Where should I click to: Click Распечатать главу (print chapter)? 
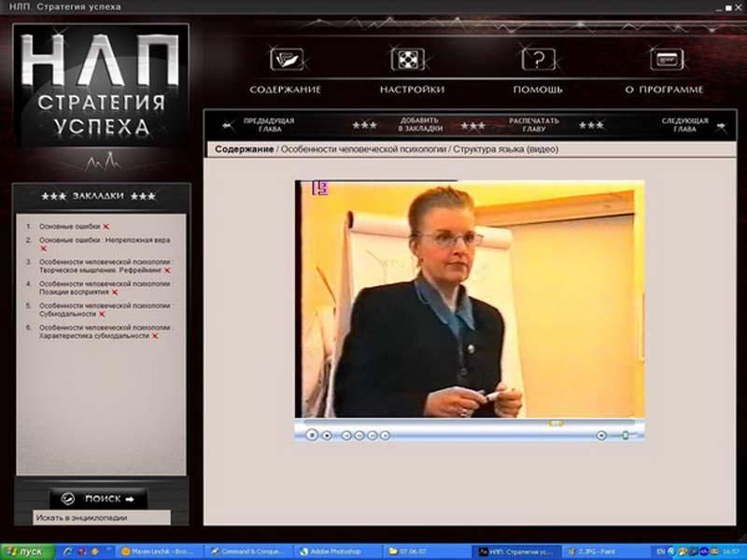coord(533,125)
